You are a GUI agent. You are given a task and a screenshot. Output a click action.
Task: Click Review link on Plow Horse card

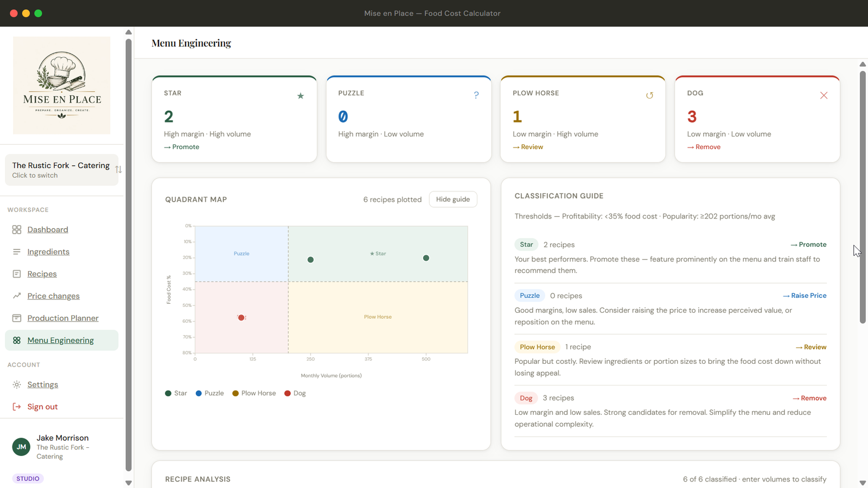click(x=528, y=147)
